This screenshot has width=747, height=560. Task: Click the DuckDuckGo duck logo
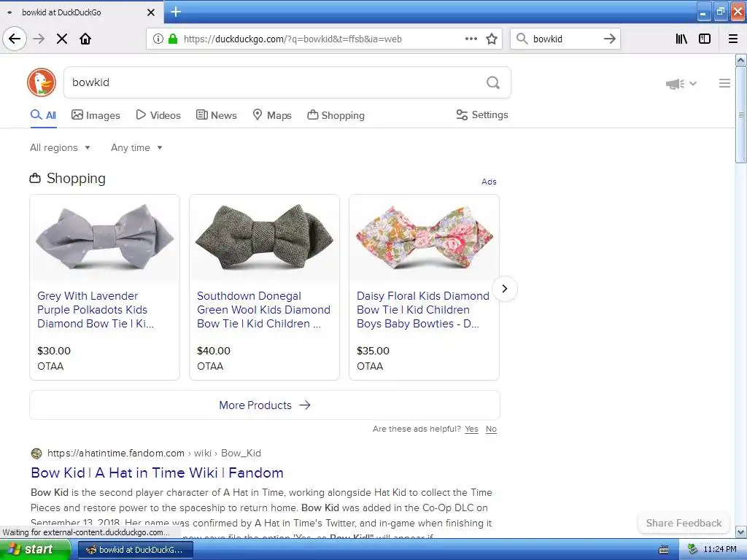click(x=42, y=82)
